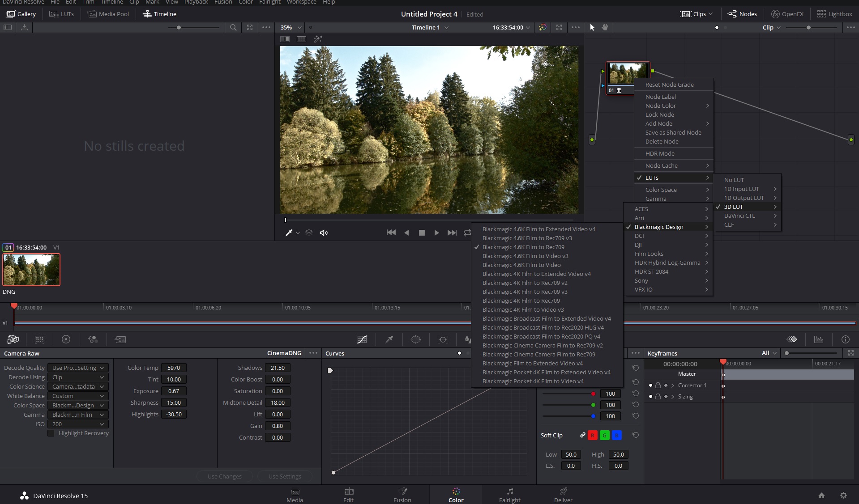Open the Tracker palette
The width and height of the screenshot is (859, 504).
(443, 339)
